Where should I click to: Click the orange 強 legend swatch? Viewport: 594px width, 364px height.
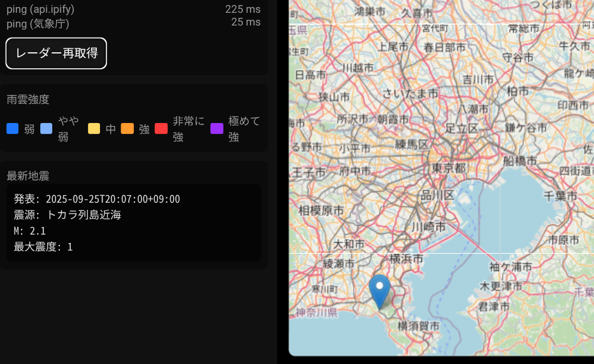pyautogui.click(x=127, y=129)
